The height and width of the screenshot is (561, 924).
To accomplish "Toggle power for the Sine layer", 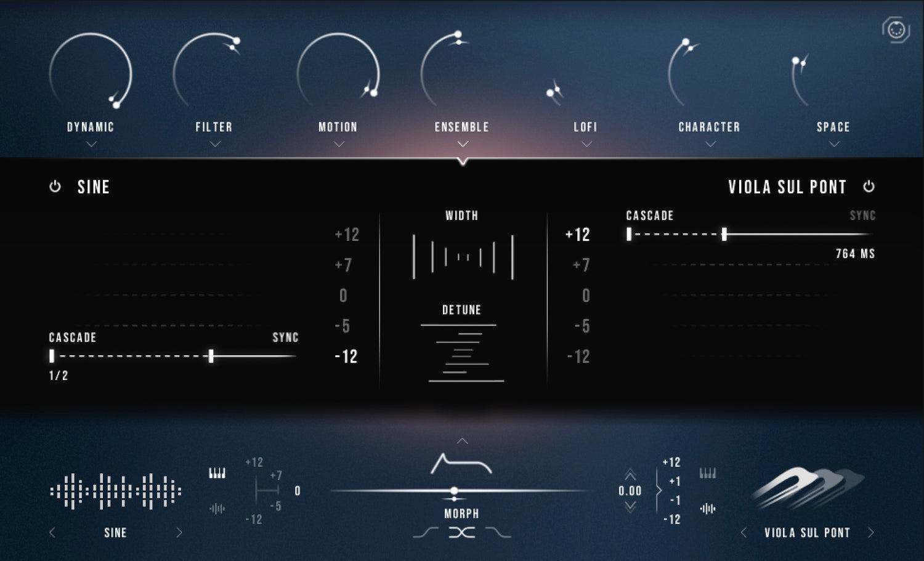I will [x=55, y=187].
